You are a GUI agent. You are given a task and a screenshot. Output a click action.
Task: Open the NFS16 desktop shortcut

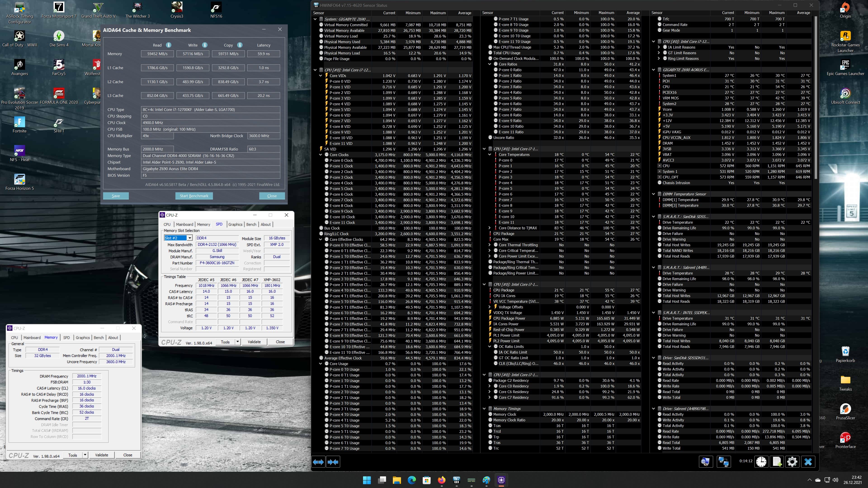click(216, 10)
